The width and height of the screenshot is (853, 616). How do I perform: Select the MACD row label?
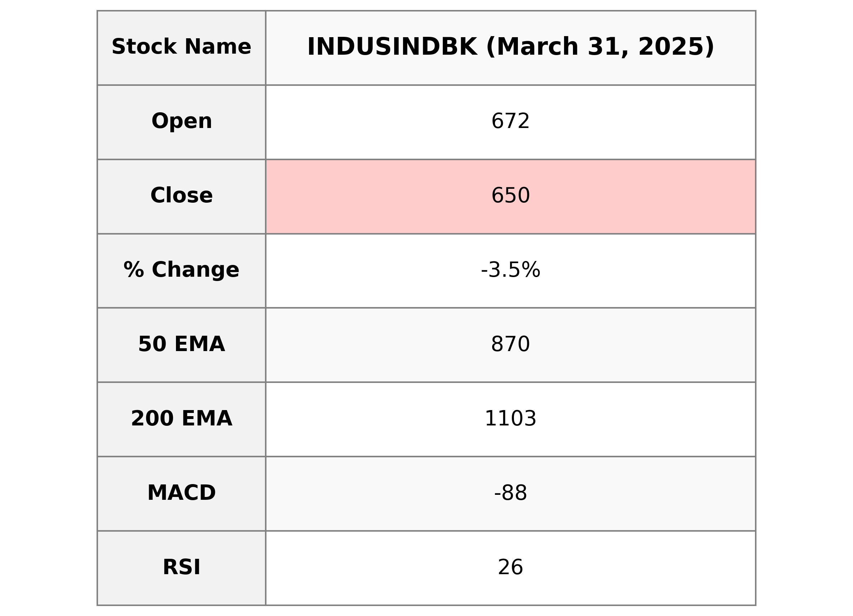(x=181, y=493)
